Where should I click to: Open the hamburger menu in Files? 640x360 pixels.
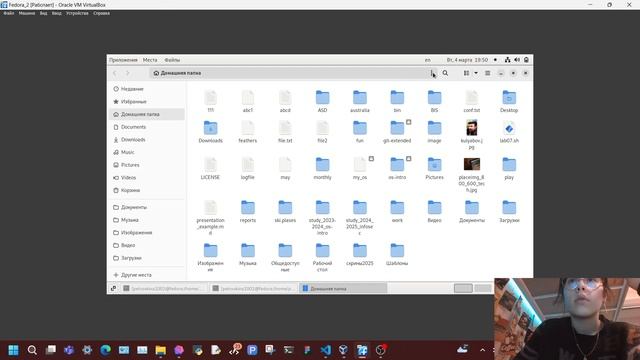(487, 73)
